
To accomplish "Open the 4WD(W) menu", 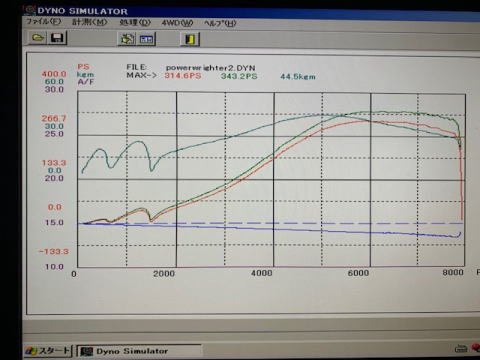I will 177,23.
